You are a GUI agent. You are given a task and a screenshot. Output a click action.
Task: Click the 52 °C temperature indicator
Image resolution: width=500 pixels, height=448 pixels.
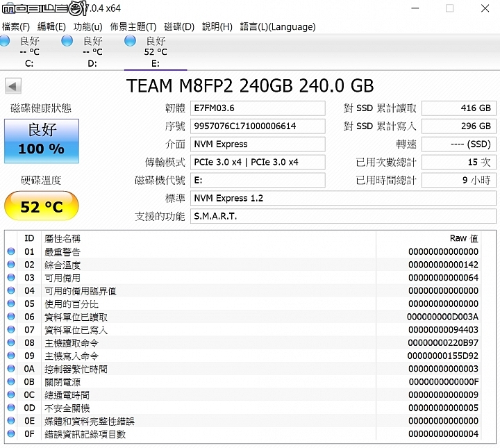42,206
